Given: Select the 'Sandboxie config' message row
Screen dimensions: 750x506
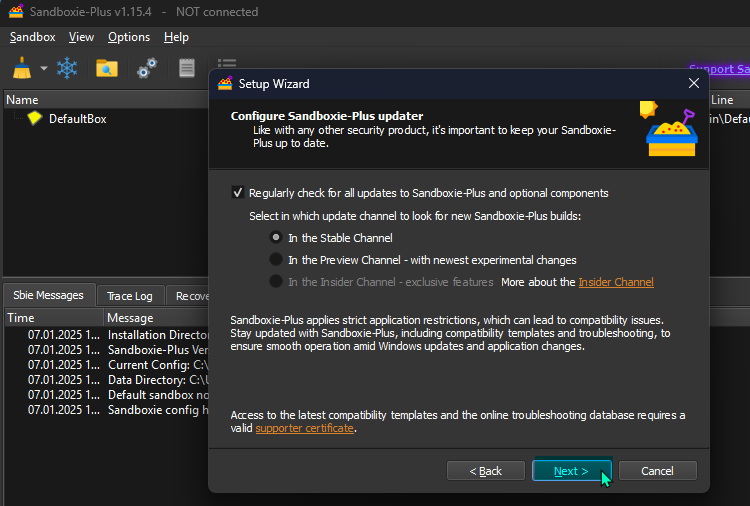Looking at the screenshot, I should point(107,410).
